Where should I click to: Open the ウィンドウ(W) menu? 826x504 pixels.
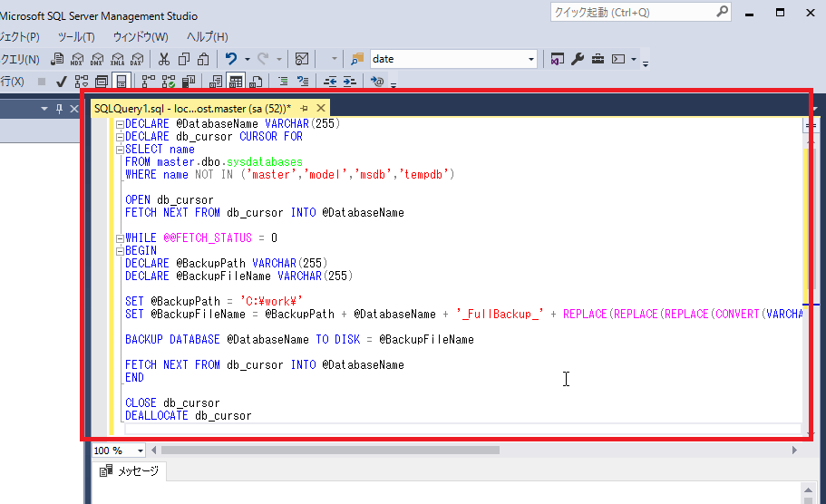click(x=141, y=37)
